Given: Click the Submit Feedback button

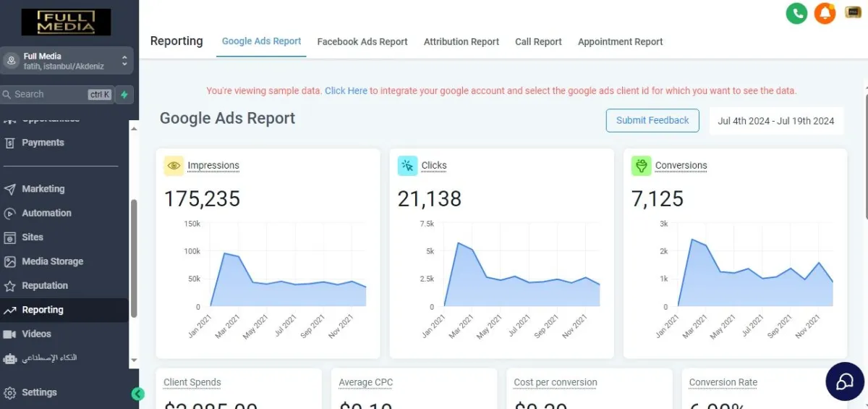Looking at the screenshot, I should pos(652,120).
